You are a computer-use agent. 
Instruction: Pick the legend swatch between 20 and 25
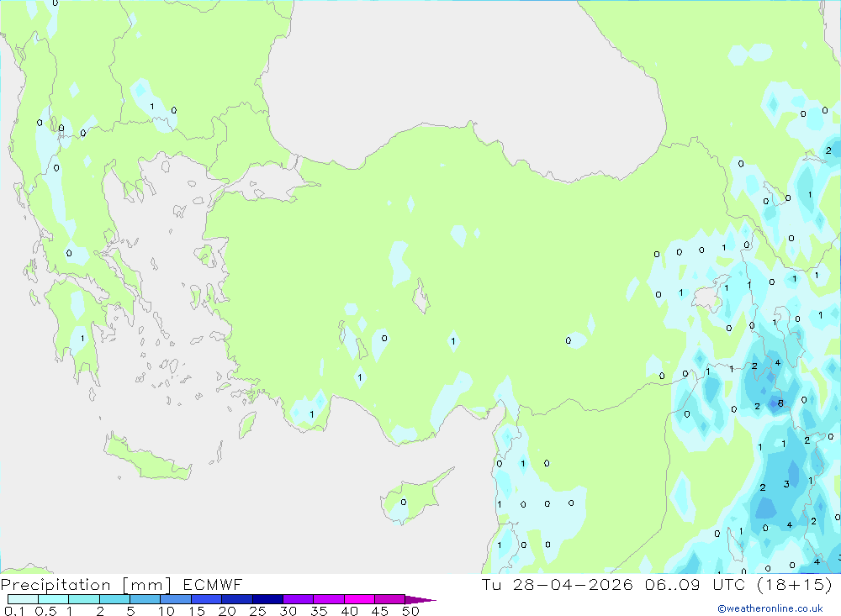click(237, 599)
